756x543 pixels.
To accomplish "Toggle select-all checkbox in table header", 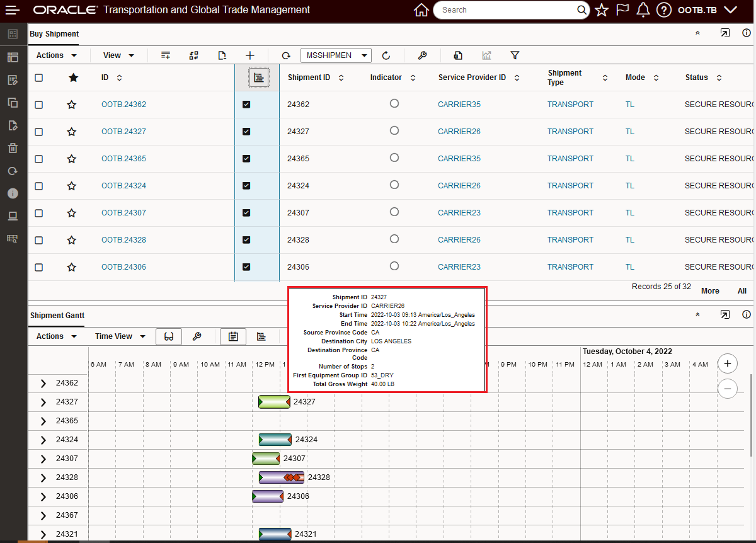I will point(39,77).
